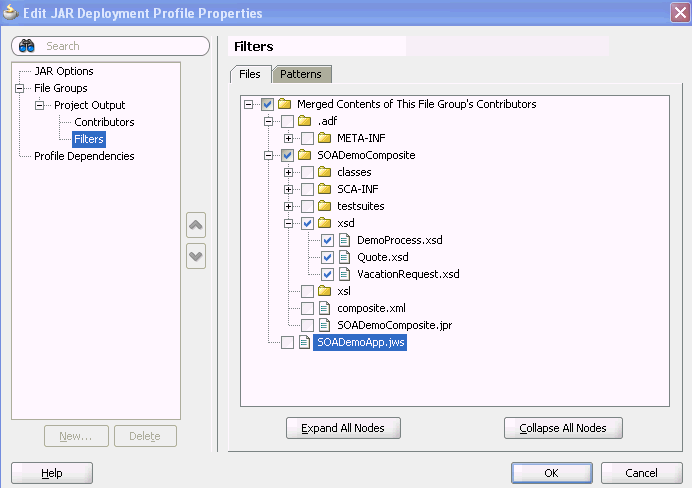Click the composite.xml file icon

pos(324,308)
